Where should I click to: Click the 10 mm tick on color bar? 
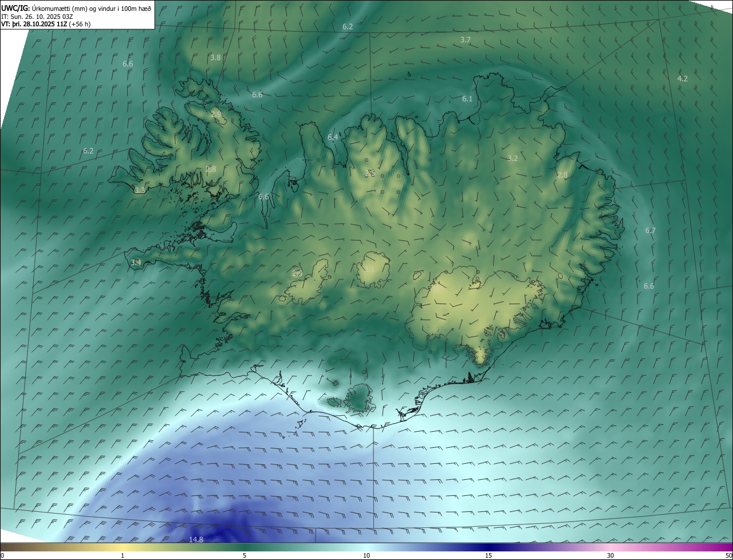pos(366,555)
